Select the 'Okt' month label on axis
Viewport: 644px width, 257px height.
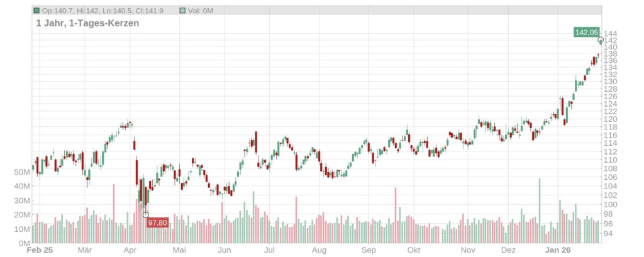point(413,250)
